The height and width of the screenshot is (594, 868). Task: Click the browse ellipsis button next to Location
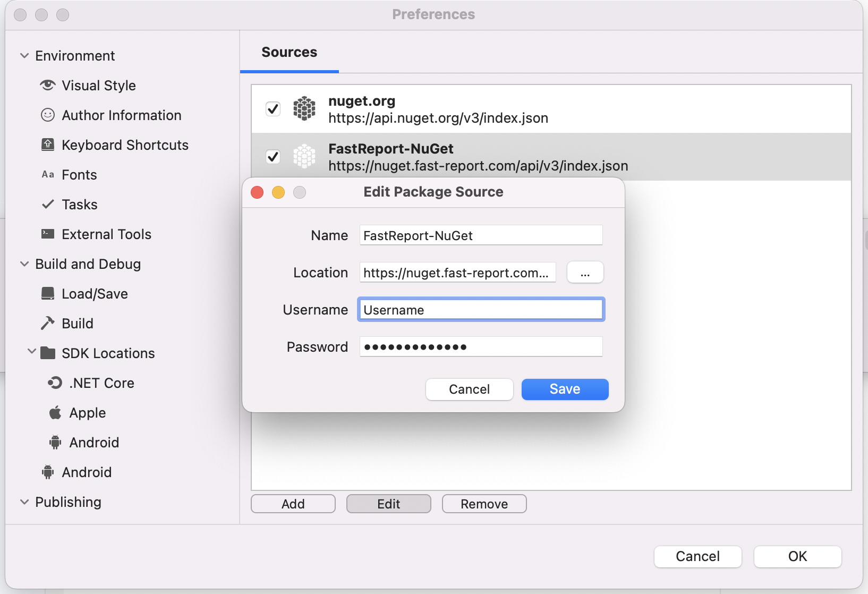585,272
